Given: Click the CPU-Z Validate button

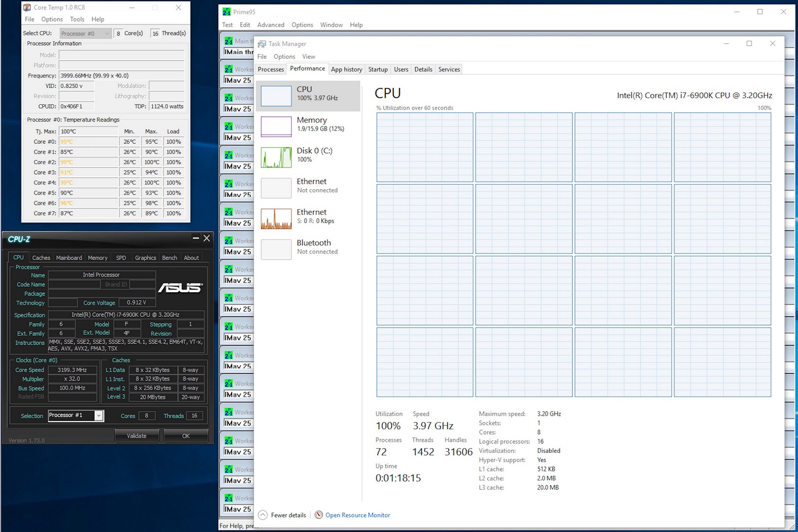Looking at the screenshot, I should (x=137, y=436).
